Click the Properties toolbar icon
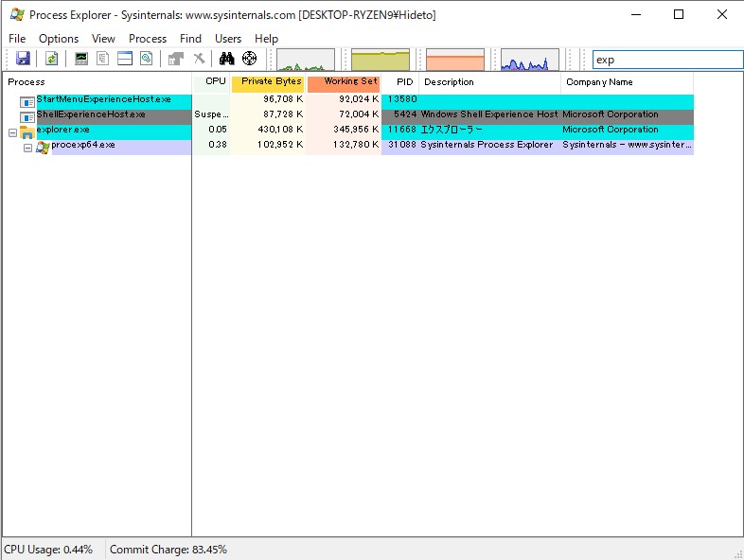 point(175,59)
